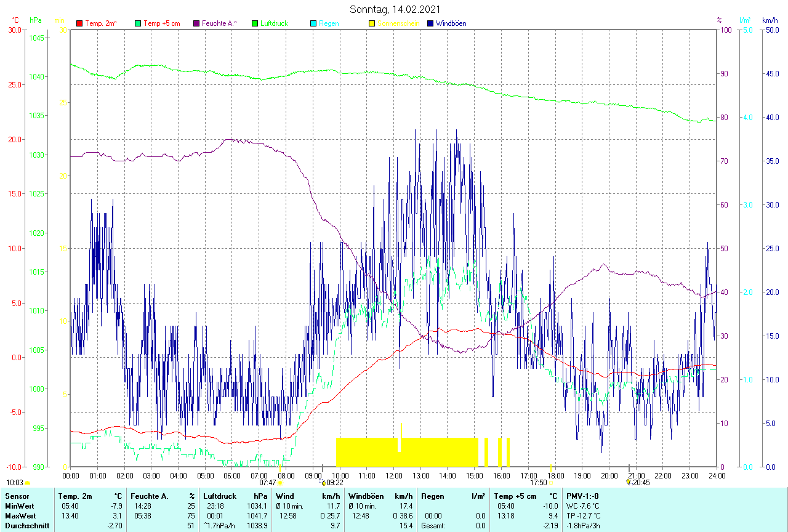This screenshot has height=532, width=788.
Task: Click the 'PMV-1:-8' table header
Action: (x=582, y=496)
